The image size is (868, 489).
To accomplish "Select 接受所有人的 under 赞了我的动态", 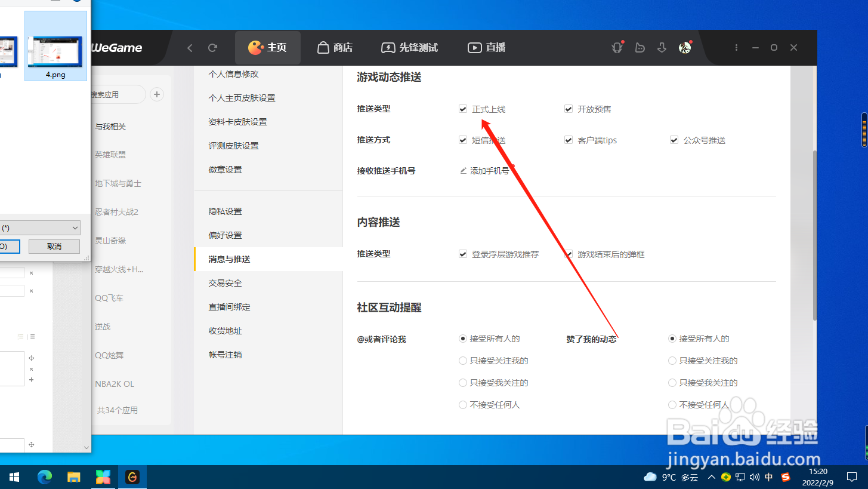I will (672, 339).
